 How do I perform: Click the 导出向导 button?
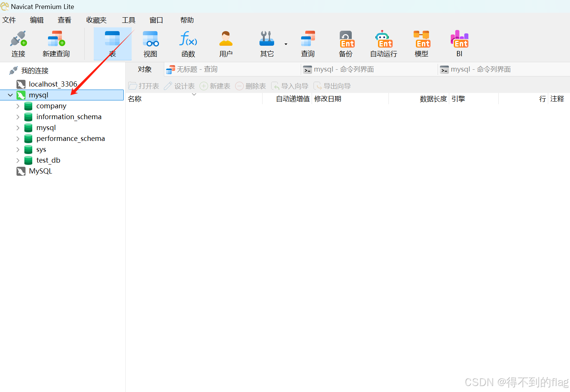tap(332, 86)
